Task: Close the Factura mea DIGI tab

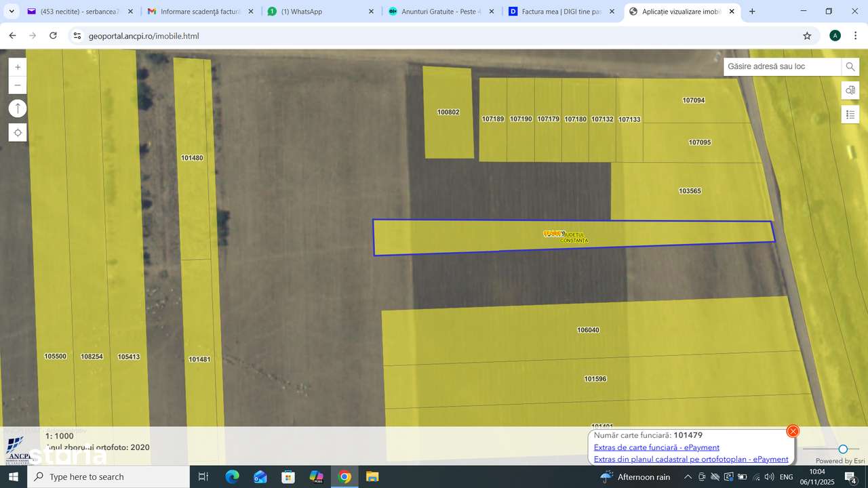Action: click(x=612, y=12)
